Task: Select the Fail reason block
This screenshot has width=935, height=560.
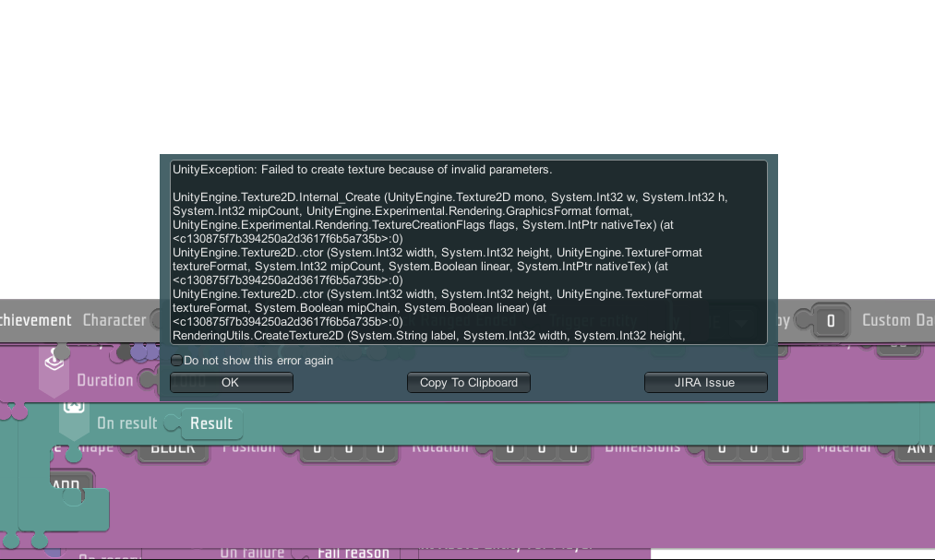Action: click(x=353, y=552)
